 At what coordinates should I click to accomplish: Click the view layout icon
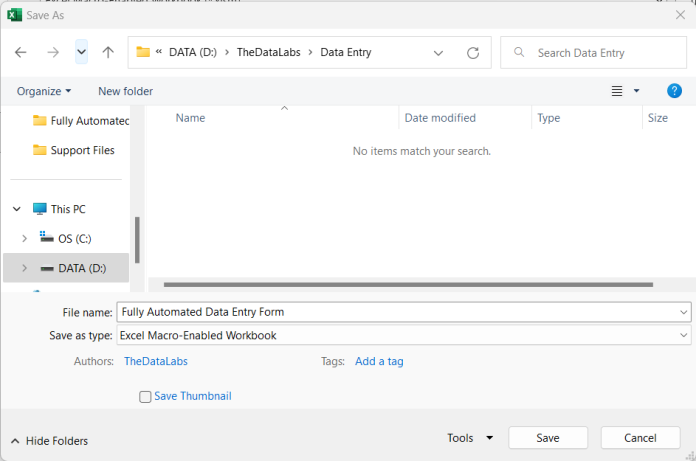pos(618,91)
